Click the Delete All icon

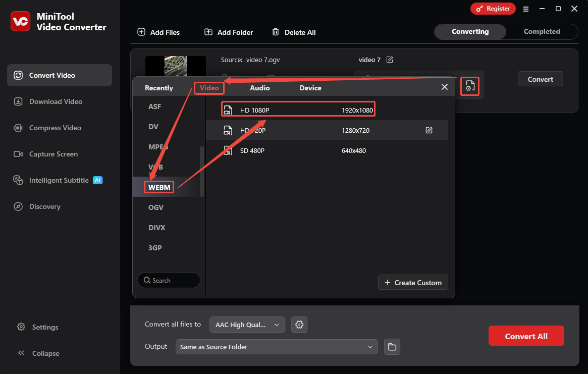(x=276, y=32)
